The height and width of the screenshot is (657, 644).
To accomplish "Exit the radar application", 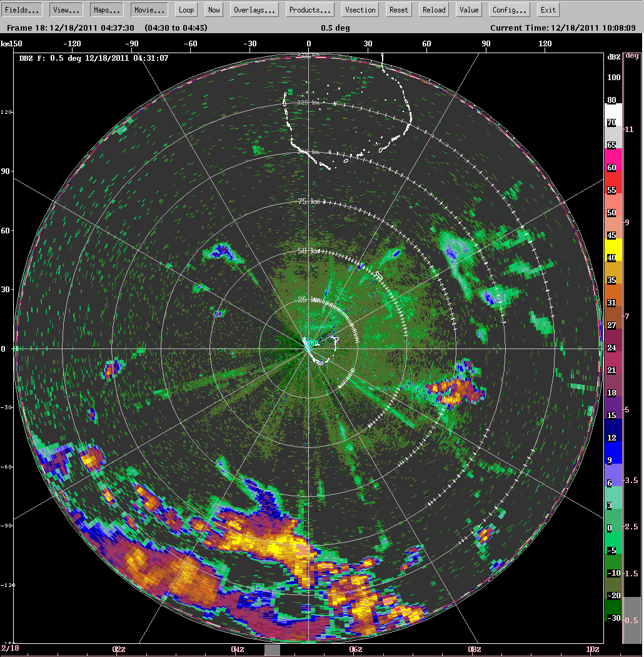I will pyautogui.click(x=548, y=9).
